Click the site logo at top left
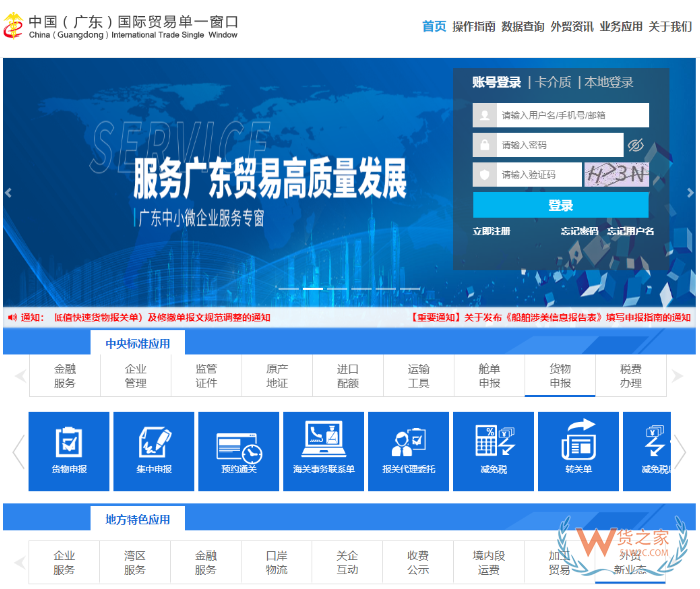The height and width of the screenshot is (589, 700). (x=14, y=27)
